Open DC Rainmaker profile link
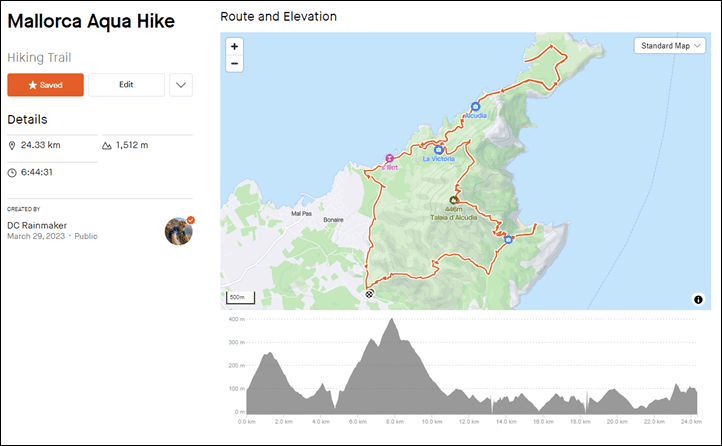The height and width of the screenshot is (446, 722). (x=37, y=226)
